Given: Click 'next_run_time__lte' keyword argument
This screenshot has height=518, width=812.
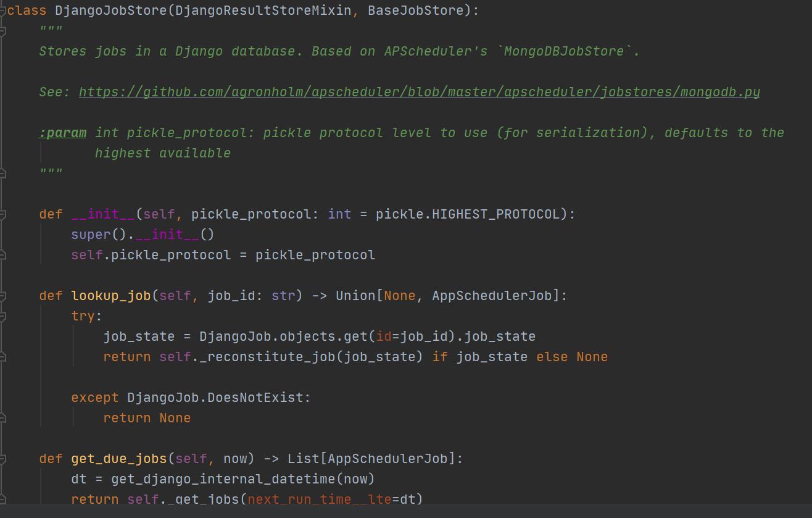Looking at the screenshot, I should coord(320,499).
